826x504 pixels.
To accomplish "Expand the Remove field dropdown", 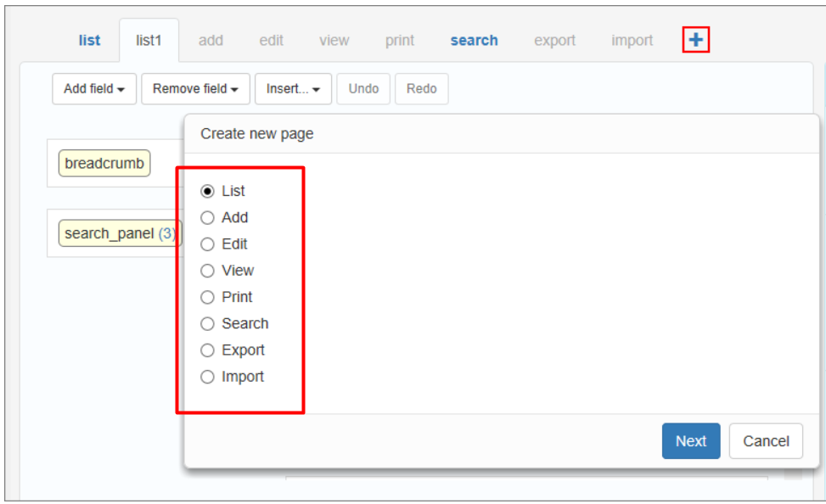I will tap(195, 89).
